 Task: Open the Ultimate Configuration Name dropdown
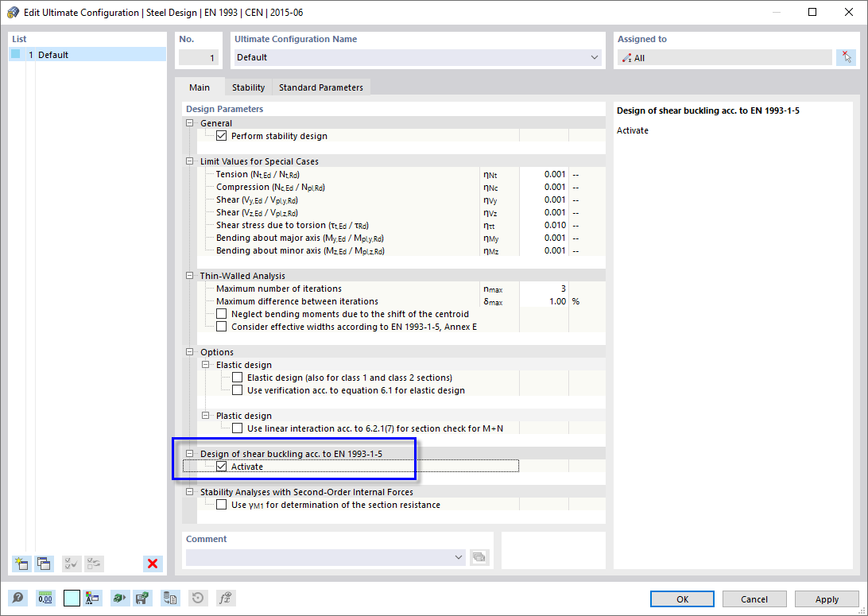(594, 56)
